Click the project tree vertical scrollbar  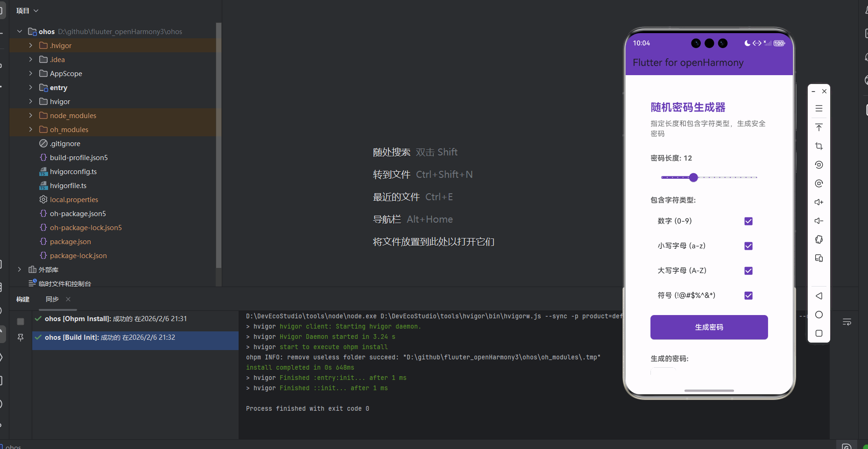[219, 145]
